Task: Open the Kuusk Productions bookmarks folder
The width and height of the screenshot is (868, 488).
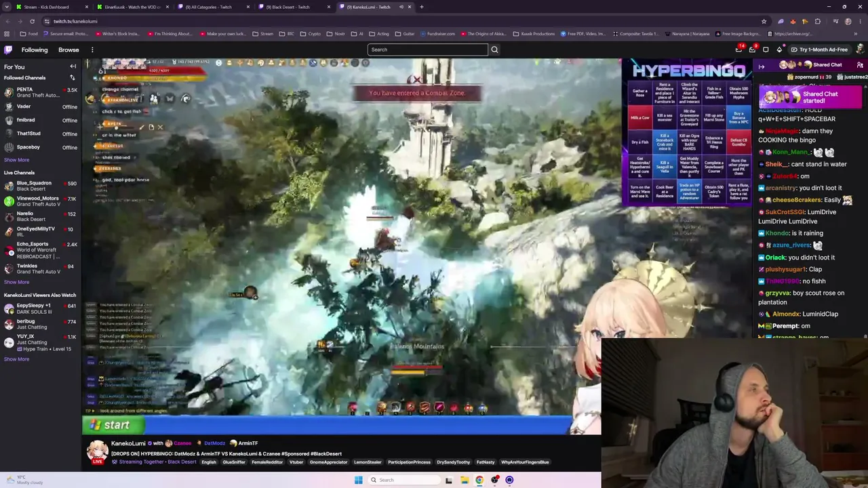Action: click(x=532, y=34)
